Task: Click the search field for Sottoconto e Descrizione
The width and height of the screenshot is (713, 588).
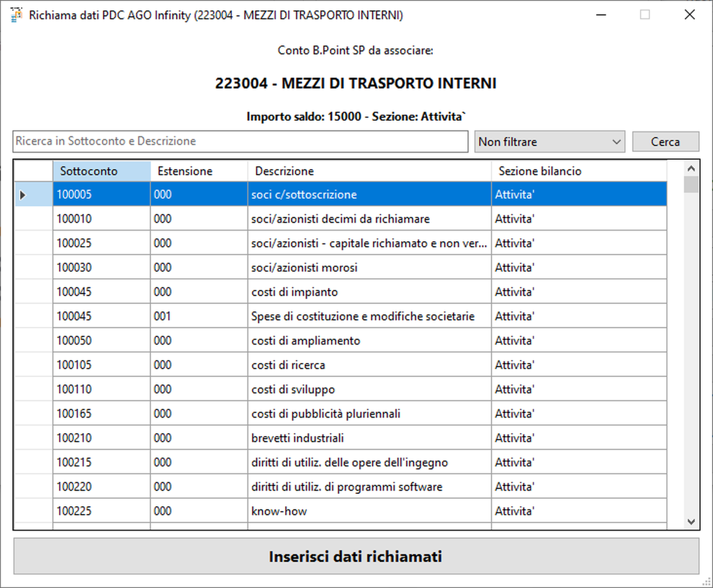Action: (240, 141)
